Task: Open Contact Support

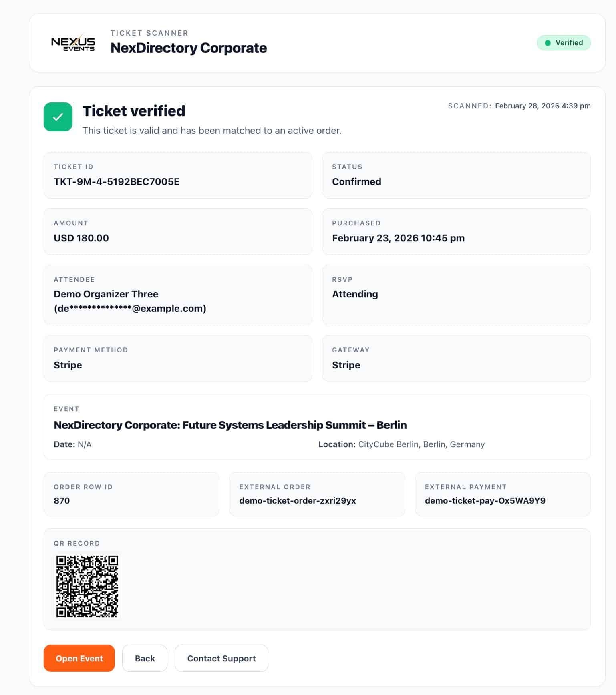Action: (x=221, y=658)
